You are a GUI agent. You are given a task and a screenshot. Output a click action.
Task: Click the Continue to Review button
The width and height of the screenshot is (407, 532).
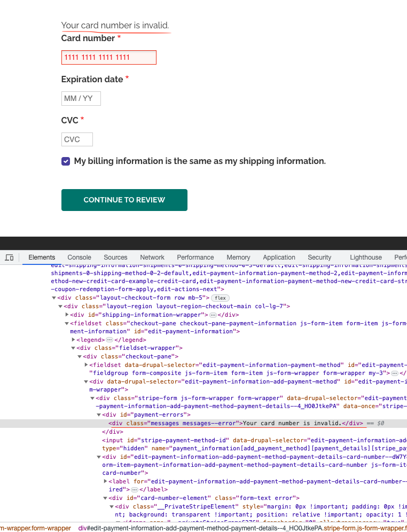click(124, 200)
